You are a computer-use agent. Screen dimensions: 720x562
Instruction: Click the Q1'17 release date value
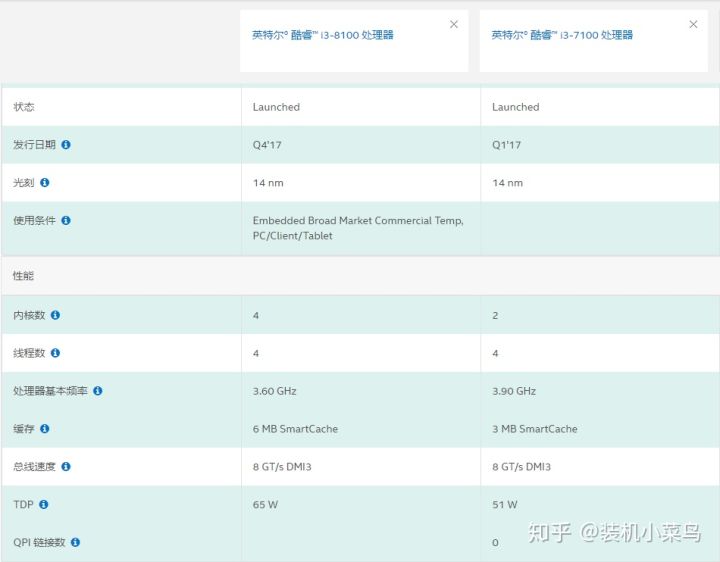click(x=506, y=145)
